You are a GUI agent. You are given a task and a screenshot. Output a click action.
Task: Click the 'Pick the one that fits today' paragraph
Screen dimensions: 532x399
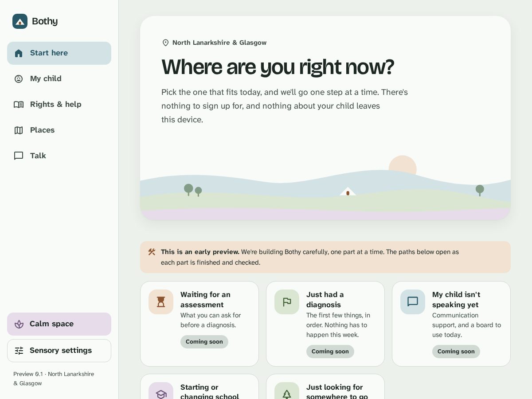[x=285, y=106]
